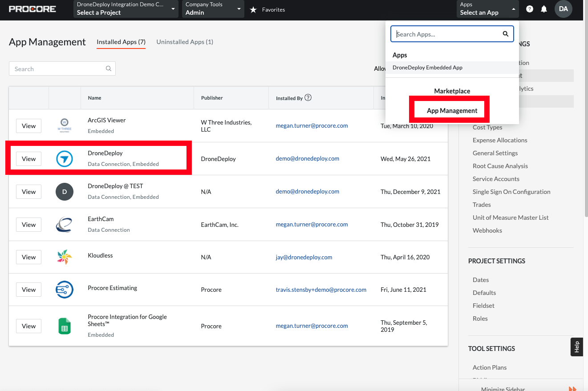Click the Procore logo
Screen dimensions: 588x391
(x=32, y=9)
